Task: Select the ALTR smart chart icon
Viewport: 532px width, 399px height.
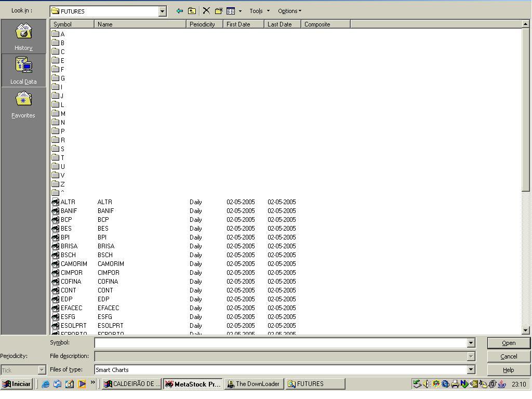Action: click(x=55, y=202)
